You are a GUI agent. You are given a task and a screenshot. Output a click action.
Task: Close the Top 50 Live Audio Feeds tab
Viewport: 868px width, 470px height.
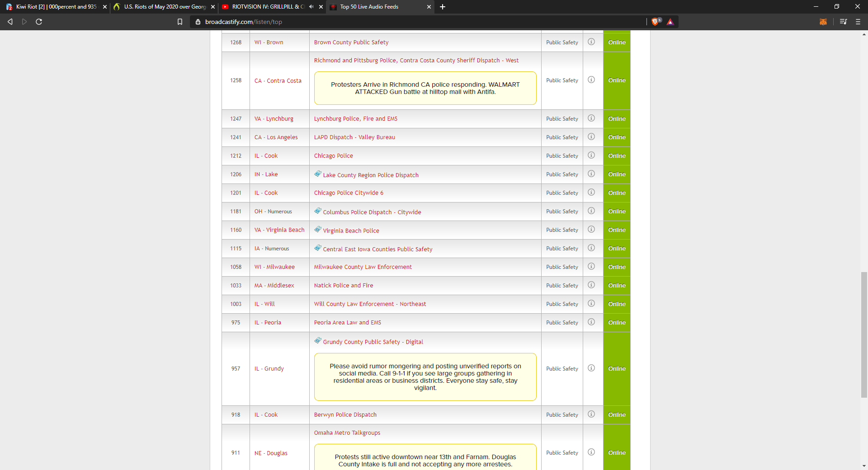point(429,7)
